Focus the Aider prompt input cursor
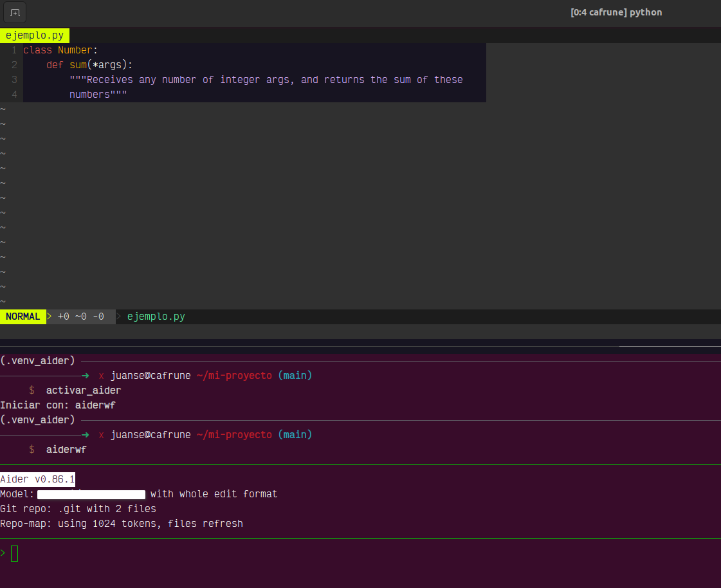721x588 pixels. 15,553
